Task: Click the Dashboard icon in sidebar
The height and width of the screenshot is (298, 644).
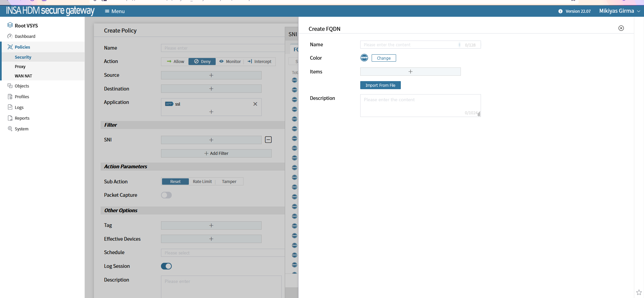Action: coord(10,36)
